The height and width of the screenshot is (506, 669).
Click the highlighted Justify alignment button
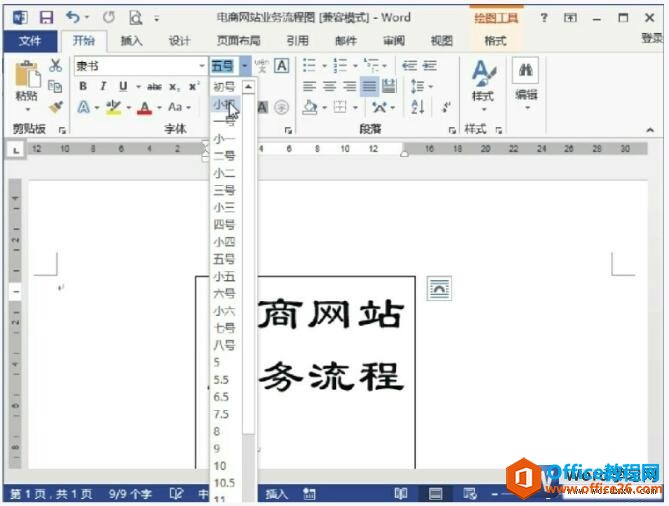(369, 87)
